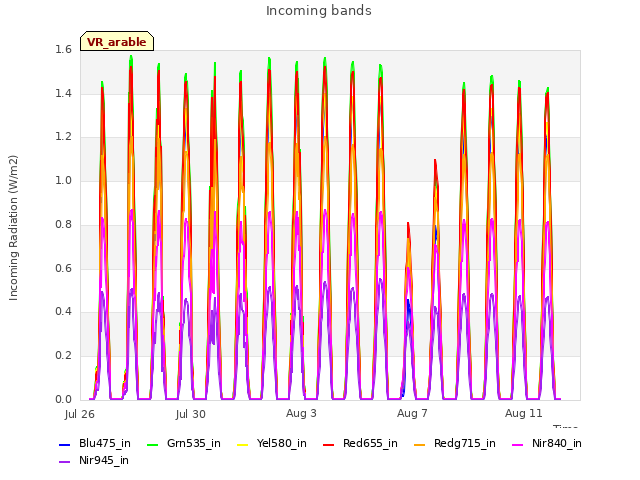Screen dimensions: 640x480
Task: Select the Grn535_in legend entry
Action: coord(184,443)
